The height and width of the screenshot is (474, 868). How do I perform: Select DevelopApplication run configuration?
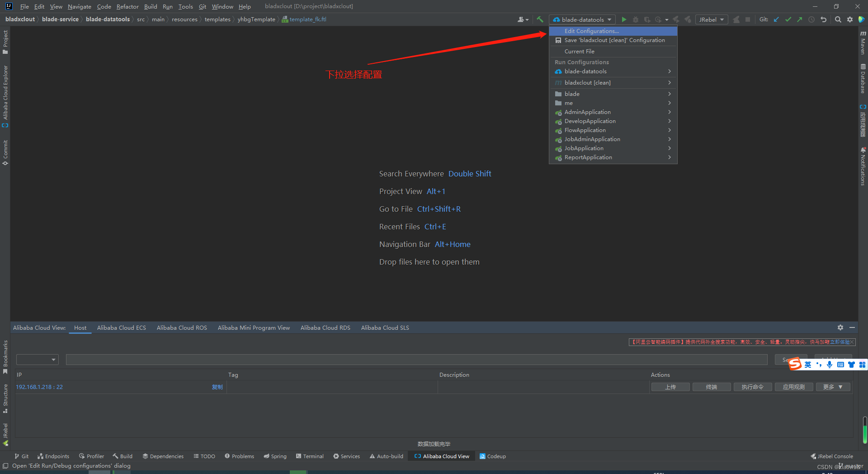point(613,121)
